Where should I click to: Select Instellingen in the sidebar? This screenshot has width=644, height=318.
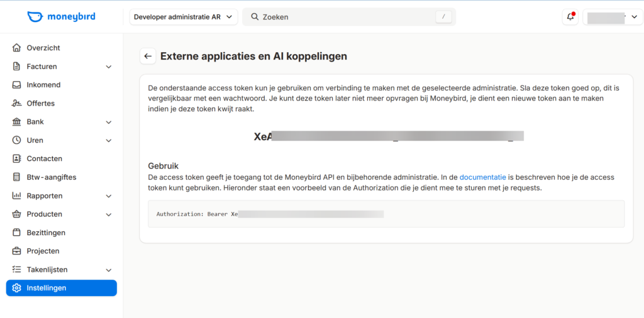tap(62, 288)
